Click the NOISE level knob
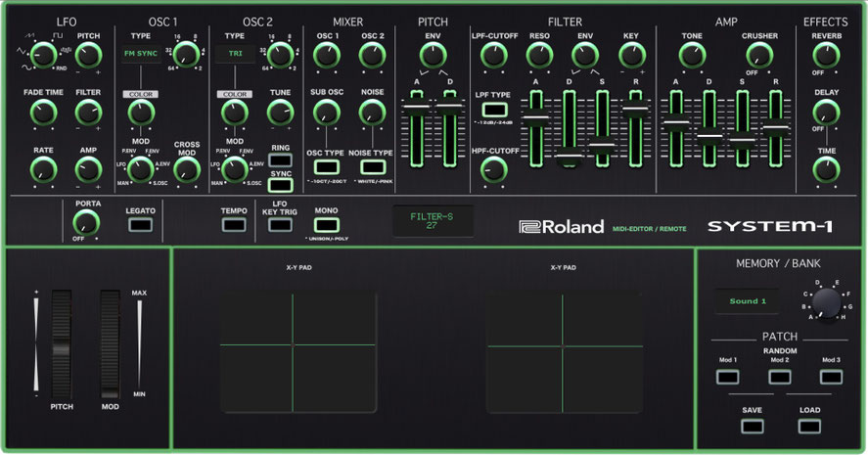This screenshot has height=455, width=868. pos(373,113)
